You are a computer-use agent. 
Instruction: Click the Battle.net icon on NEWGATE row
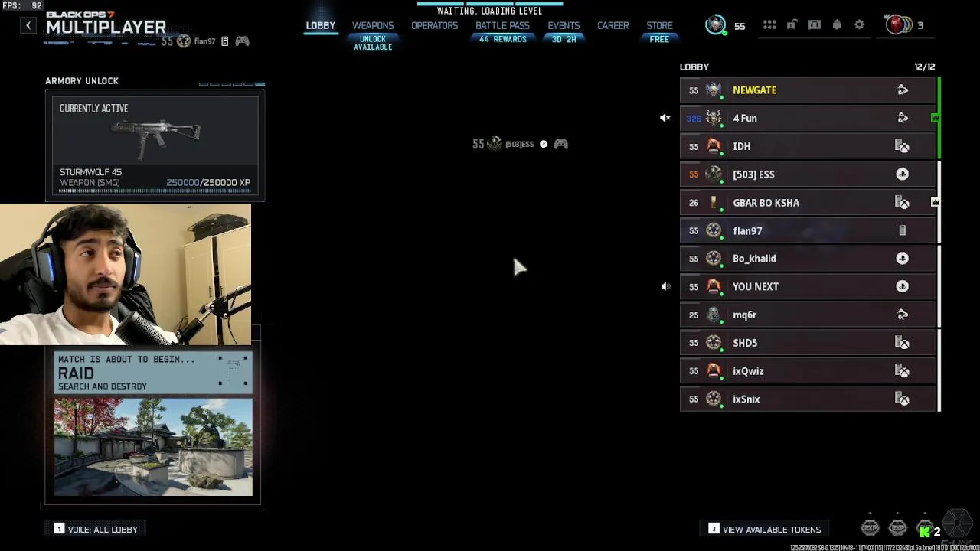click(903, 90)
